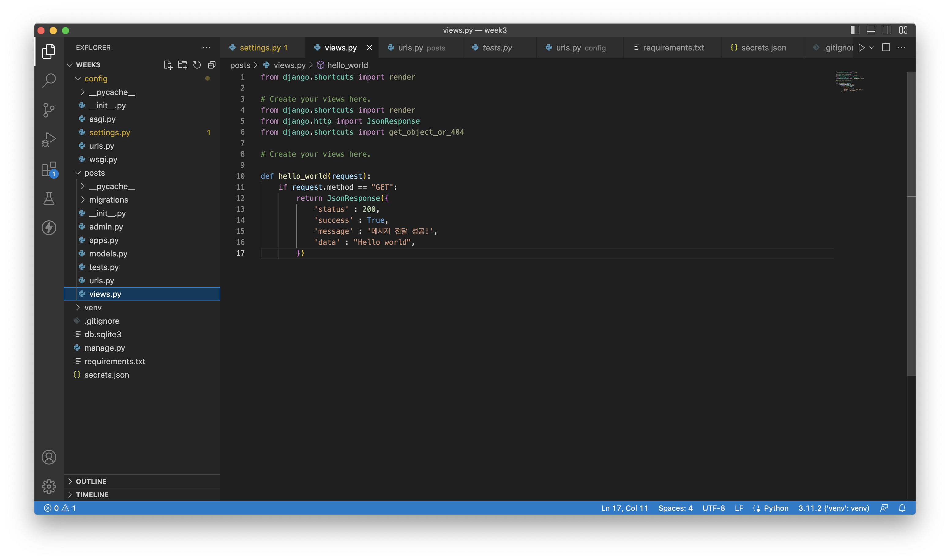Click hello_world in the breadcrumb
Viewport: 950px width, 560px height.
coord(347,65)
